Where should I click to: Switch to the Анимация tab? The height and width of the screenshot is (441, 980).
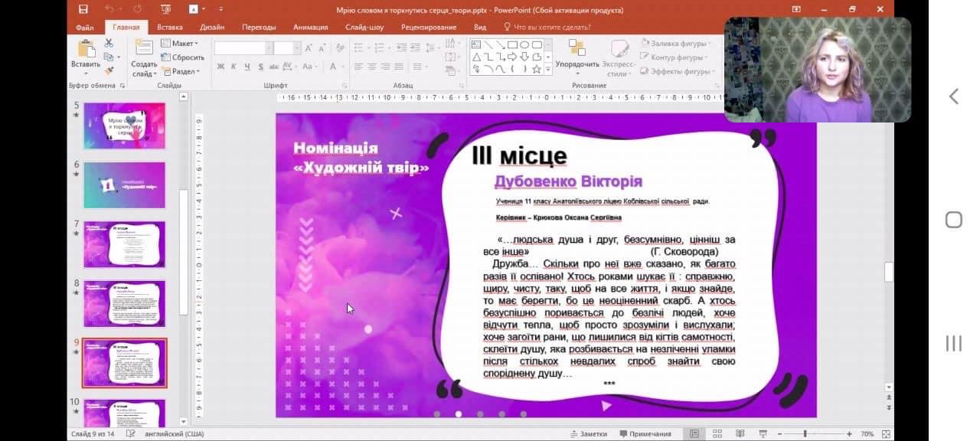click(x=310, y=27)
